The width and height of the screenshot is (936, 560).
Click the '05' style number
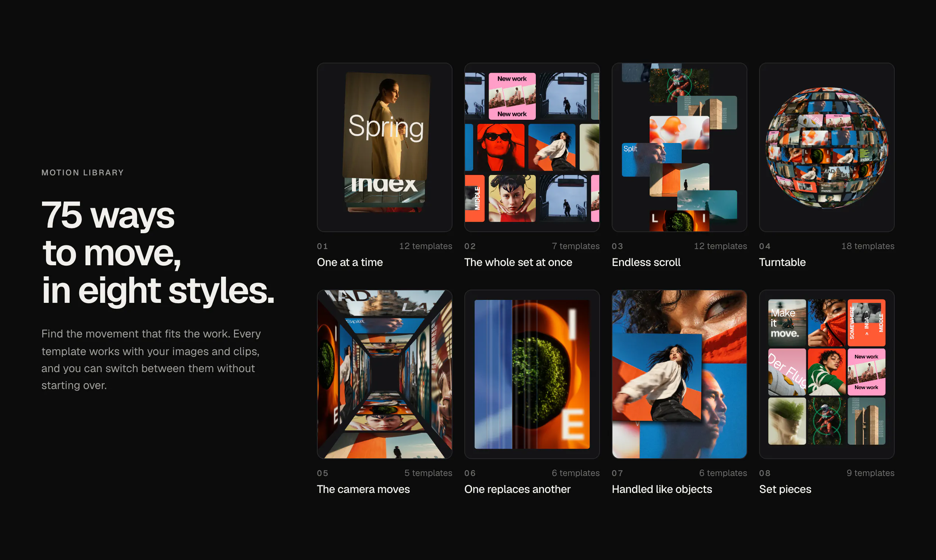tap(323, 473)
